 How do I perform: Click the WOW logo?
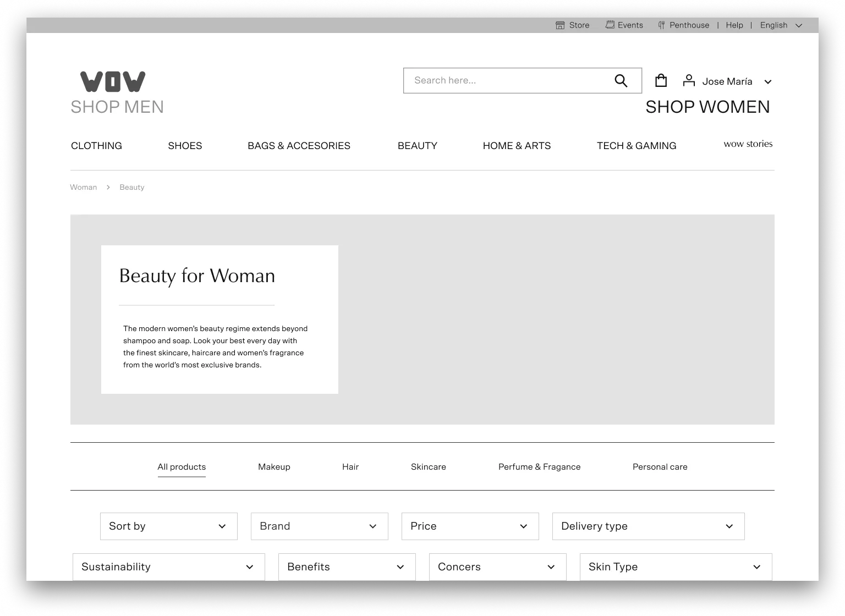[112, 81]
